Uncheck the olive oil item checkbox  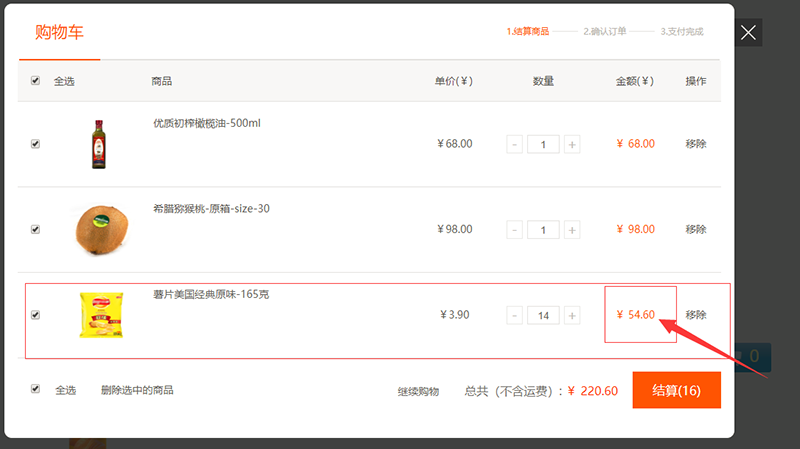tap(36, 144)
